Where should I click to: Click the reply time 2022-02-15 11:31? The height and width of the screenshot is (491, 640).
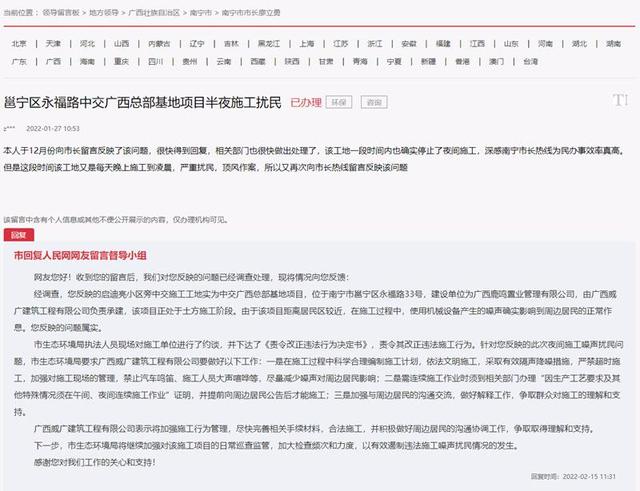pos(589,476)
